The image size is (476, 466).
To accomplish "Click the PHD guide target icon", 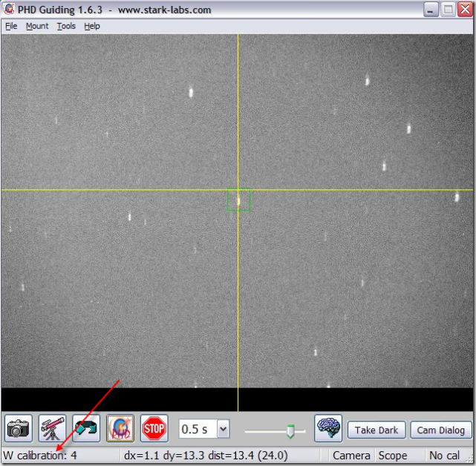I will coord(120,429).
